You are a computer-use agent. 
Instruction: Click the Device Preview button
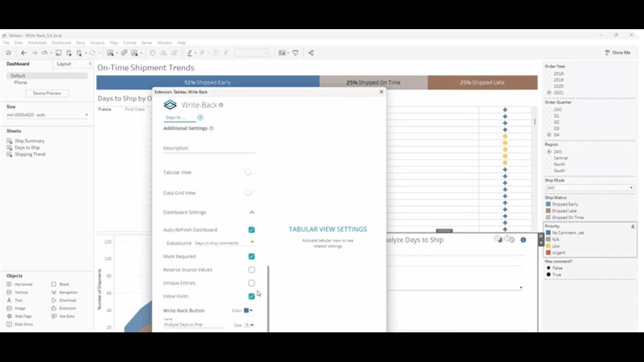(x=47, y=93)
